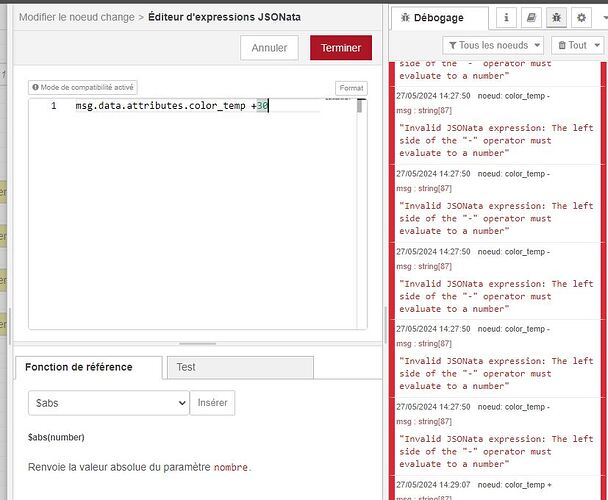608x500 pixels.
Task: Click the info icon beside Mode de compatibilité
Action: 35,87
